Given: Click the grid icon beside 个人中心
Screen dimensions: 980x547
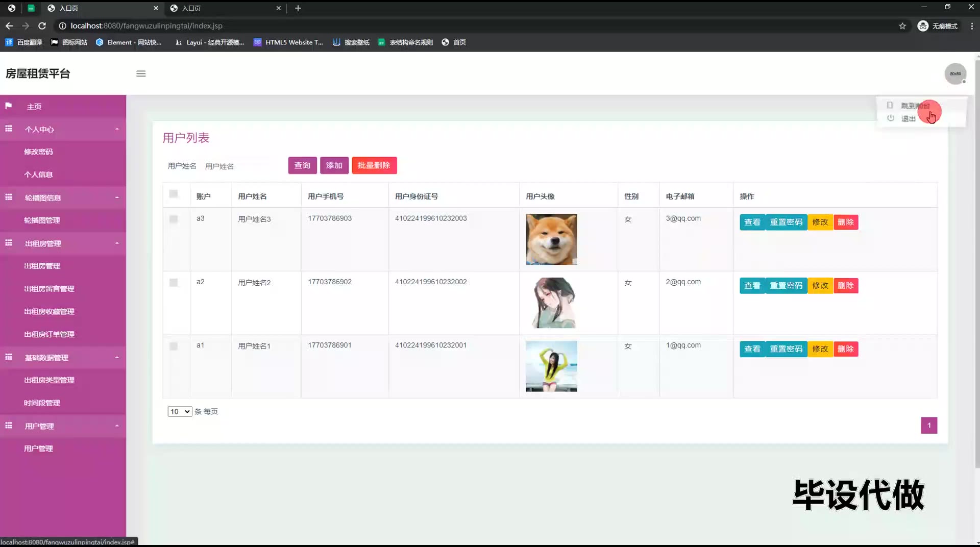Looking at the screenshot, I should pos(9,129).
